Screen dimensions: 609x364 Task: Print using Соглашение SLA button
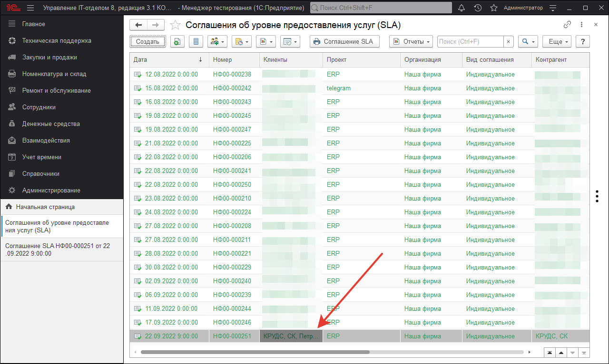click(344, 42)
